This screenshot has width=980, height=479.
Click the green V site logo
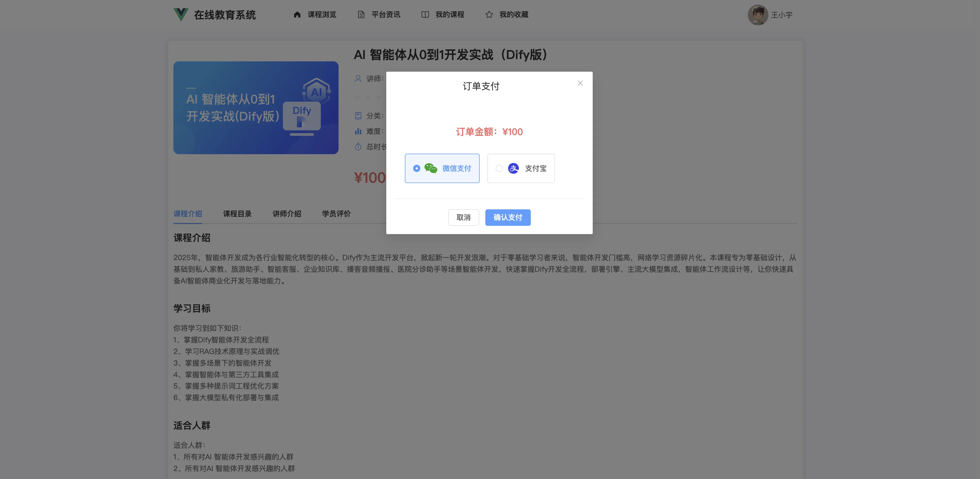[181, 14]
